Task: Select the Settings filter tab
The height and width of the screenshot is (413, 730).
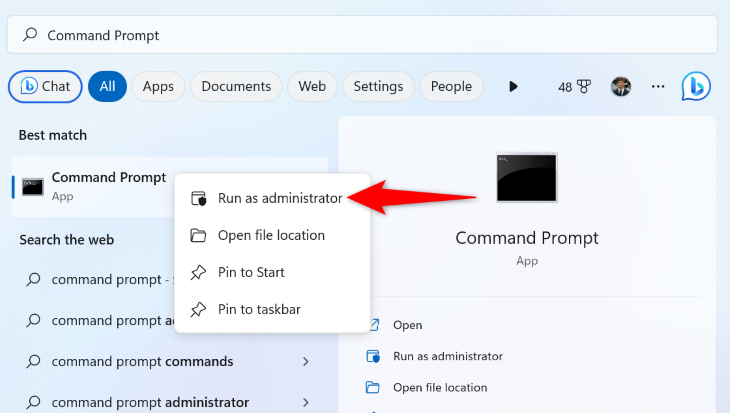Action: pos(378,87)
